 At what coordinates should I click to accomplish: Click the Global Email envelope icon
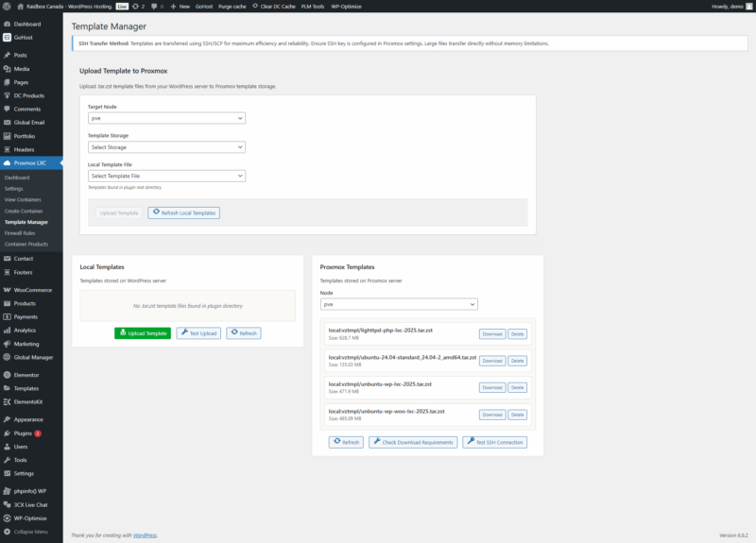click(7, 123)
